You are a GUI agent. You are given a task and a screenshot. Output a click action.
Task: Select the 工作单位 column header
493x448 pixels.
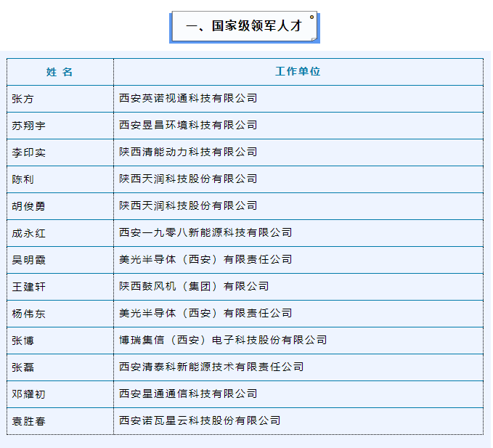coord(298,71)
